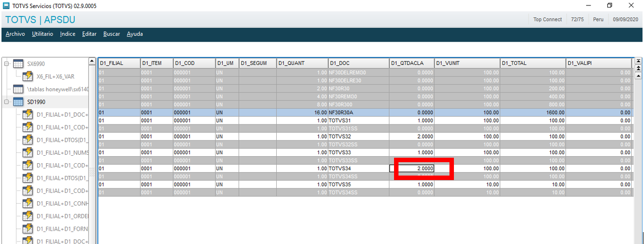Click the TOTVS32 document cell

click(358, 136)
